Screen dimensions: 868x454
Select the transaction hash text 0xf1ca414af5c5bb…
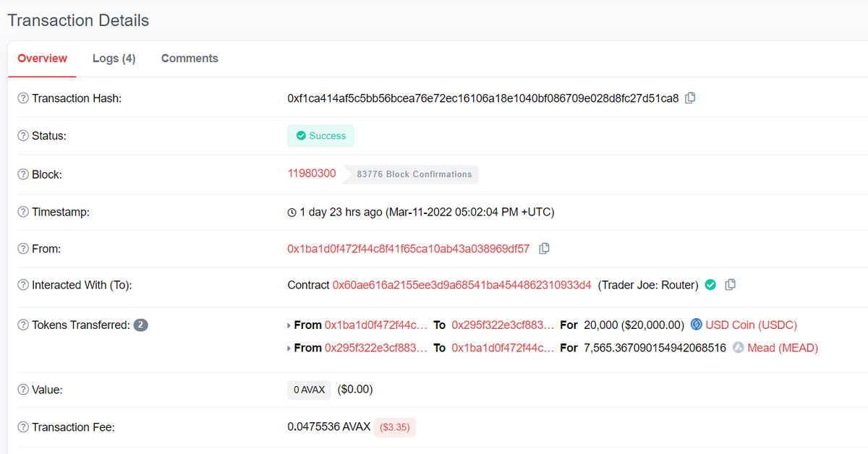(483, 98)
